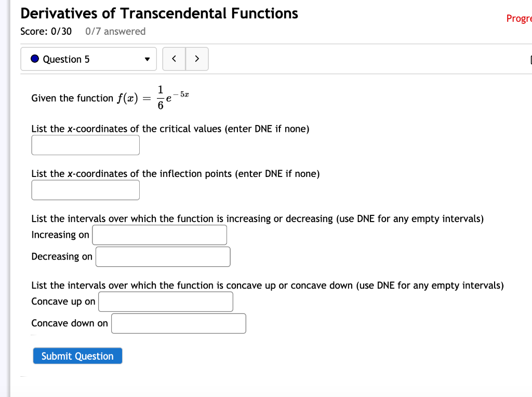Click the previous question arrow
The width and height of the screenshot is (532, 397).
tap(174, 59)
